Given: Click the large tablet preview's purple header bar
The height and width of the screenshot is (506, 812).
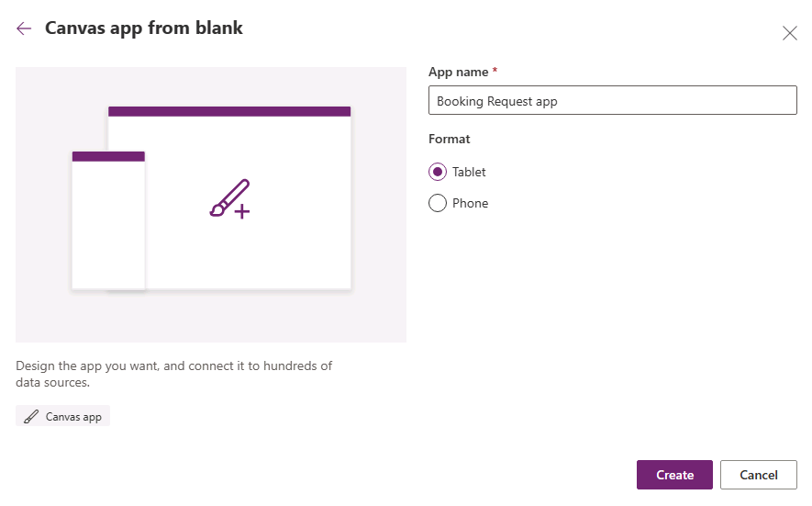Looking at the screenshot, I should [x=229, y=111].
